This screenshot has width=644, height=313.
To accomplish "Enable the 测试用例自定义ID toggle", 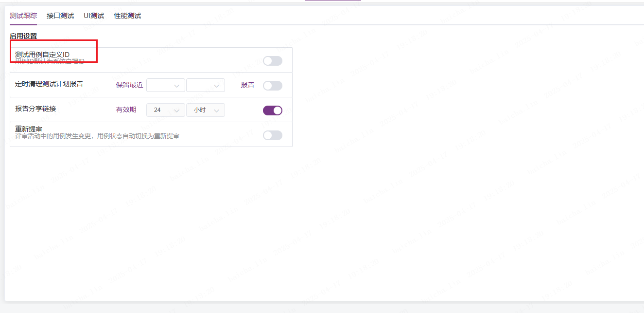I will 273,61.
